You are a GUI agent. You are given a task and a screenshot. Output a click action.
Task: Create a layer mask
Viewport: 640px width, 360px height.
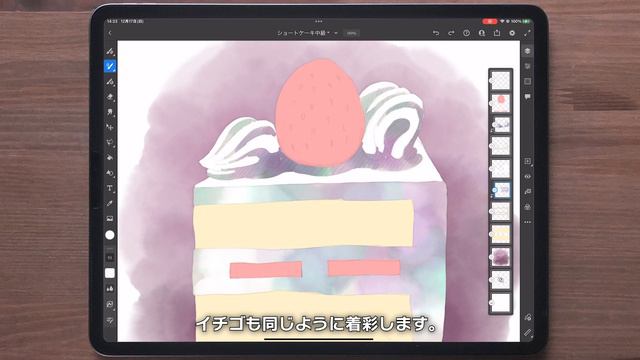point(527,191)
